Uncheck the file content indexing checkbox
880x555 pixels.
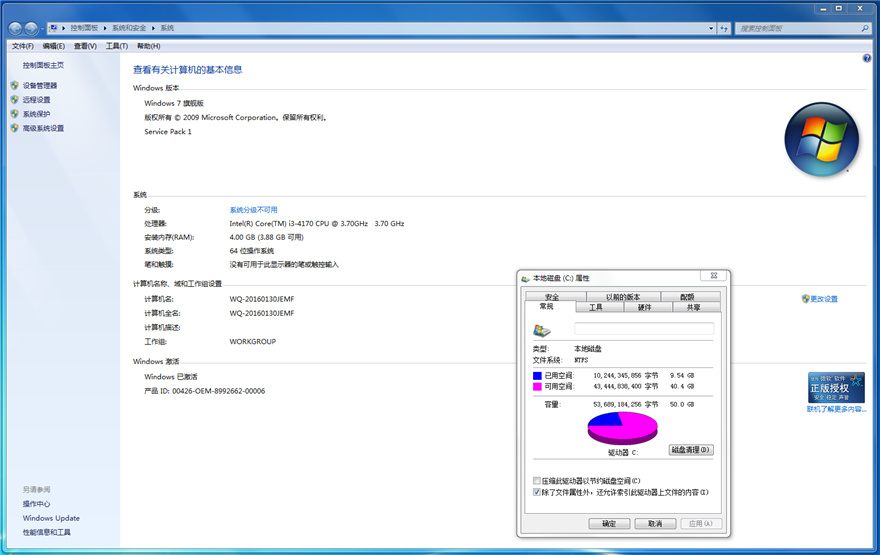click(x=537, y=492)
